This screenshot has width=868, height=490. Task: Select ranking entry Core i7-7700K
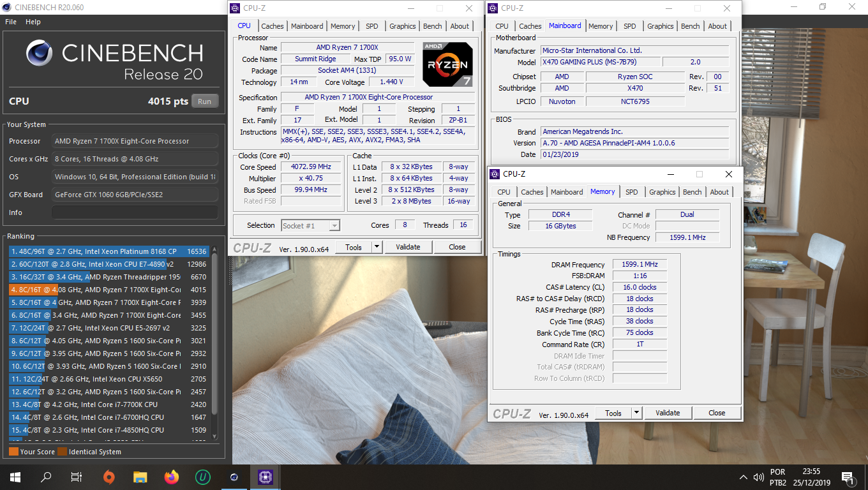(109, 405)
